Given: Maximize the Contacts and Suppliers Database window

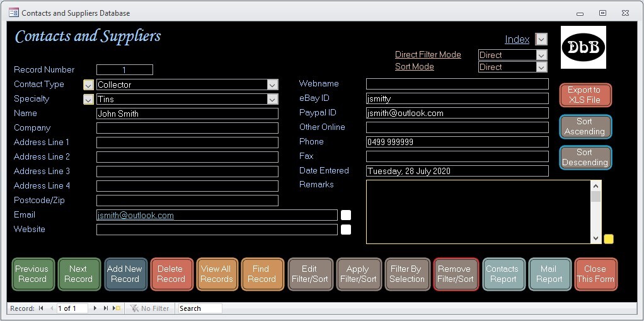Looking at the screenshot, I should point(602,13).
